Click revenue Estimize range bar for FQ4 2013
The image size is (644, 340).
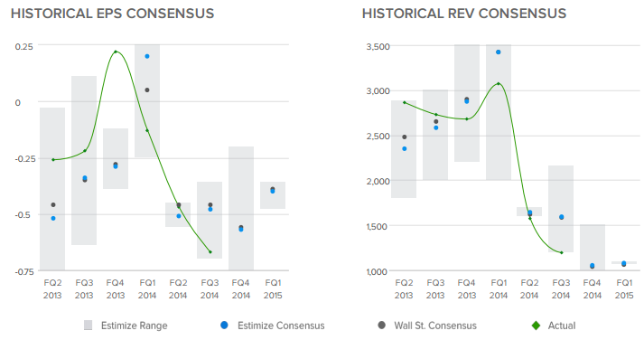[467, 103]
